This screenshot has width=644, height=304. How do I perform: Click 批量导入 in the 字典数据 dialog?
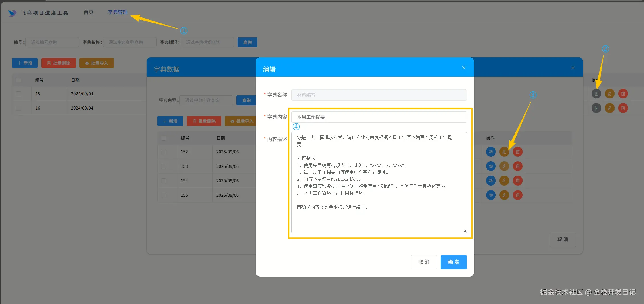tap(240, 121)
